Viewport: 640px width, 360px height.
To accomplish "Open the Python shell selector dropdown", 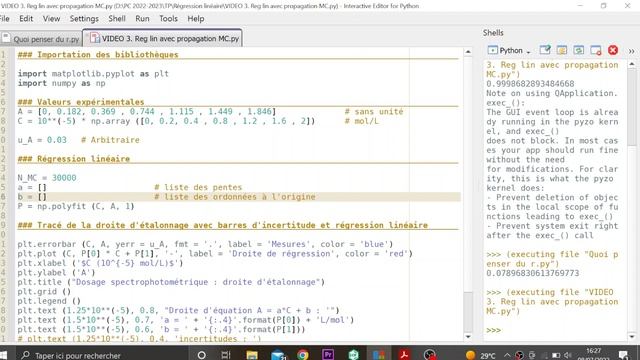I will coord(509,50).
